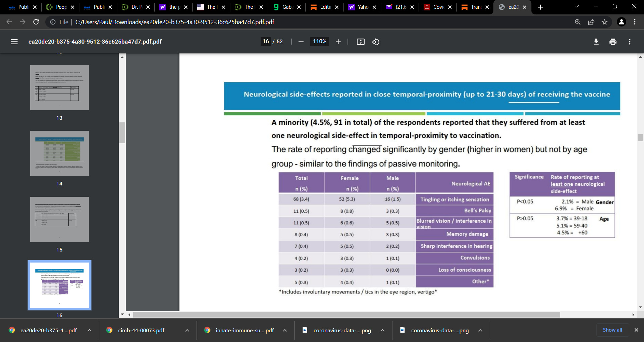Download the PDF file
Image resolution: width=644 pixels, height=342 pixels.
pos(596,42)
